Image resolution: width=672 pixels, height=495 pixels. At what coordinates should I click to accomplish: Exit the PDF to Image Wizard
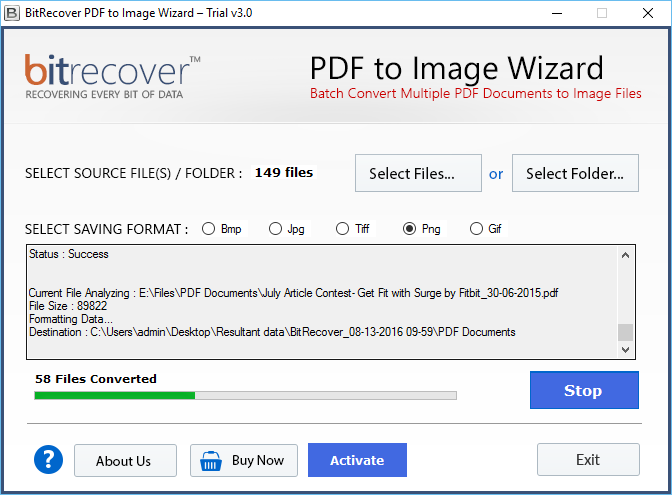[588, 459]
